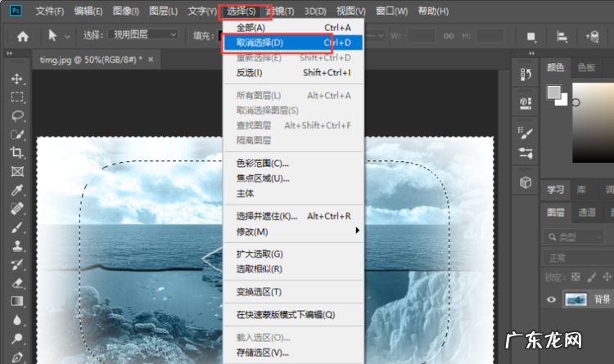Open the Properties panel icon
The height and width of the screenshot is (364, 614).
[x=526, y=102]
